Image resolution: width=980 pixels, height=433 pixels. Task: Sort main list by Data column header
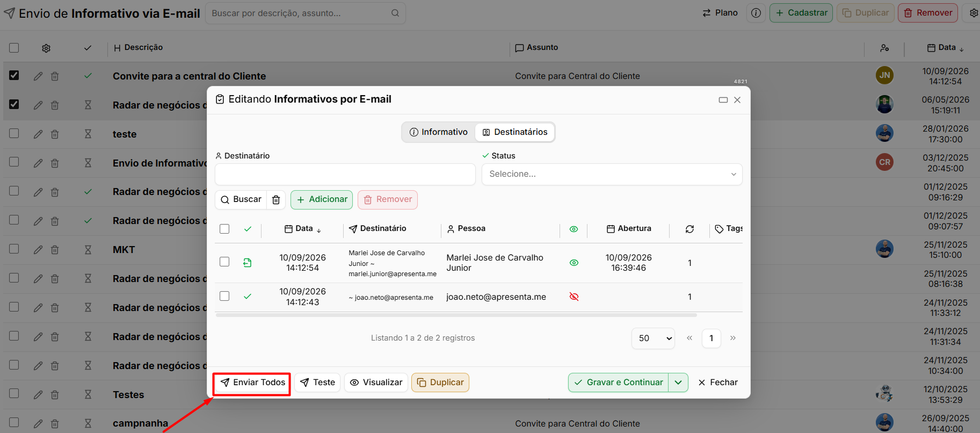pos(946,48)
